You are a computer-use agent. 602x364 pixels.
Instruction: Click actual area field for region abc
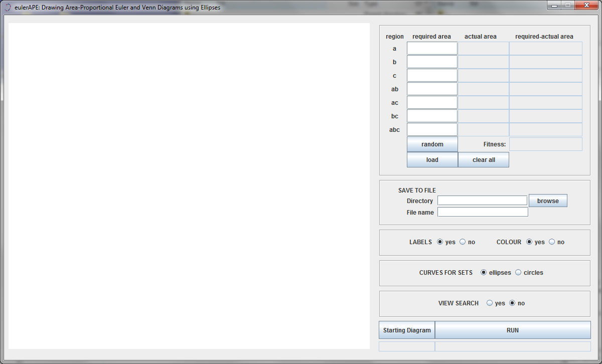[484, 130]
